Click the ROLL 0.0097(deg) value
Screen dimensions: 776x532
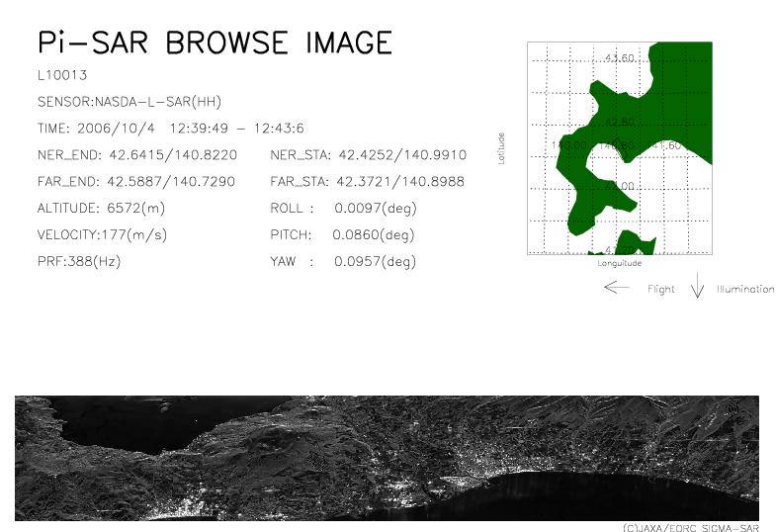[x=343, y=209]
